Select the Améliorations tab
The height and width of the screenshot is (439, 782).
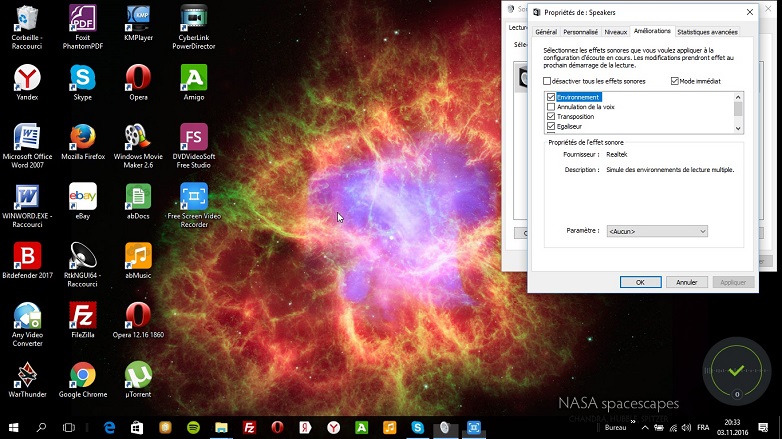pos(652,31)
